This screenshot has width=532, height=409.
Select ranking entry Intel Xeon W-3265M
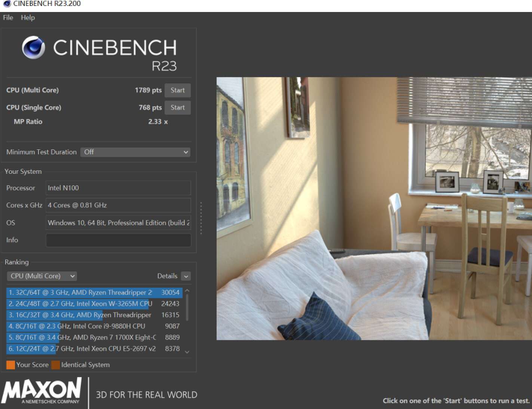[x=94, y=304]
